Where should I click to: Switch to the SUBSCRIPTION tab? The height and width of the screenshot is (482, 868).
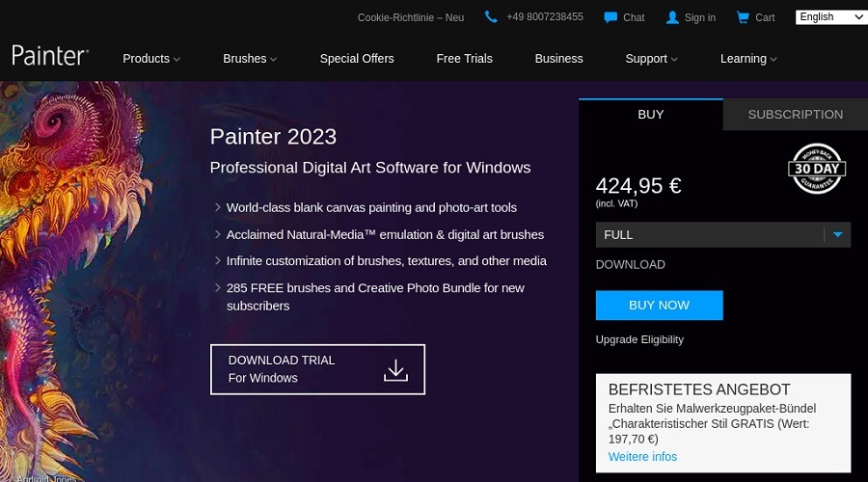796,115
